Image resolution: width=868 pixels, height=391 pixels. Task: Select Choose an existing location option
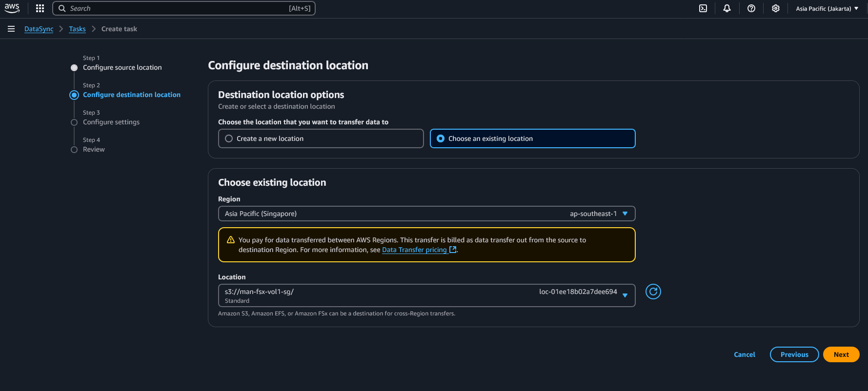(532, 138)
